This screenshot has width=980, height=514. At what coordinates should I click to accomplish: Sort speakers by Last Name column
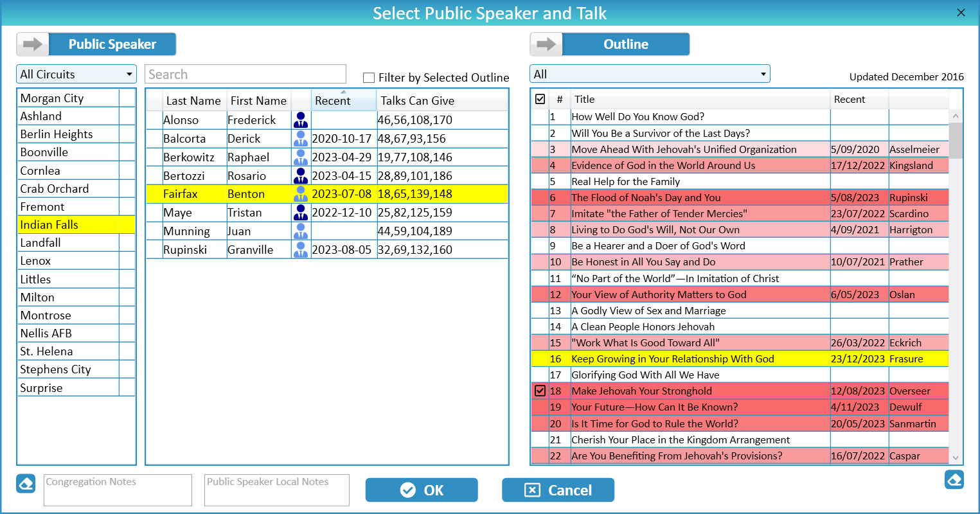[x=193, y=101]
